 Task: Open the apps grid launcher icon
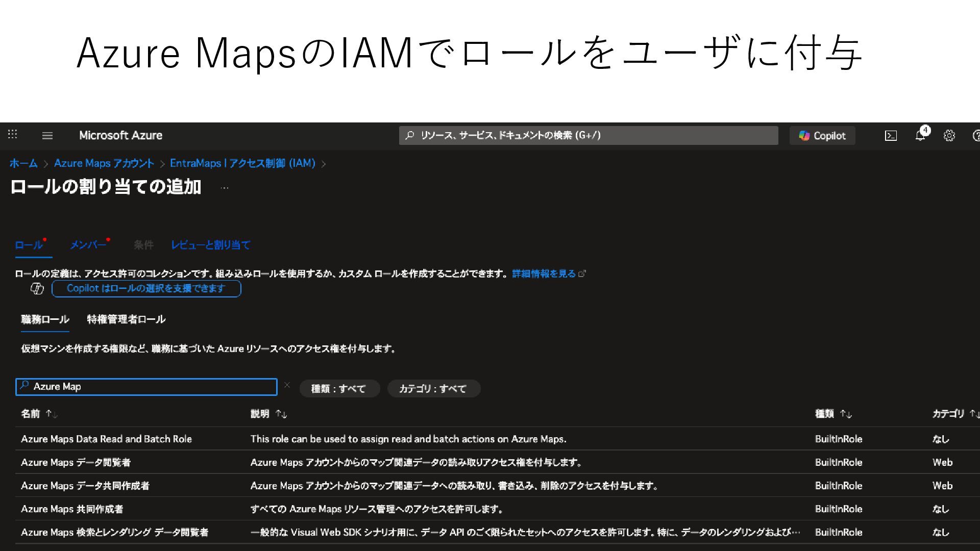pos(13,135)
